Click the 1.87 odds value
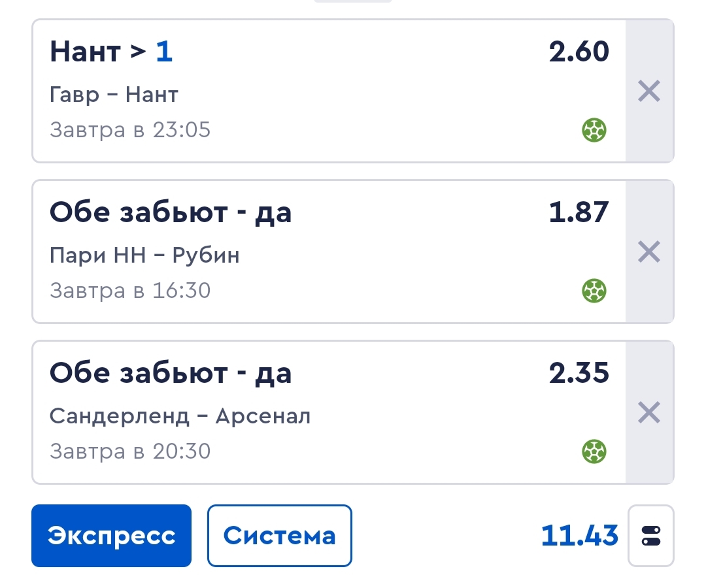706x588 pixels. (x=579, y=213)
